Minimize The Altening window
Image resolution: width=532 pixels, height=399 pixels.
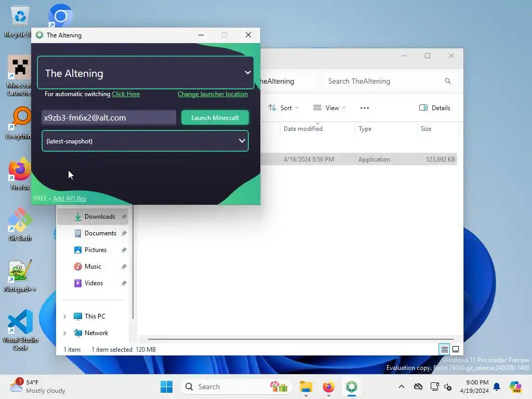201,35
